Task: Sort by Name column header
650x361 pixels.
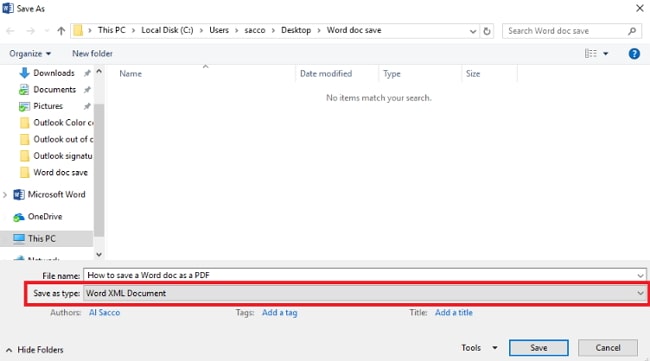Action: pos(131,74)
